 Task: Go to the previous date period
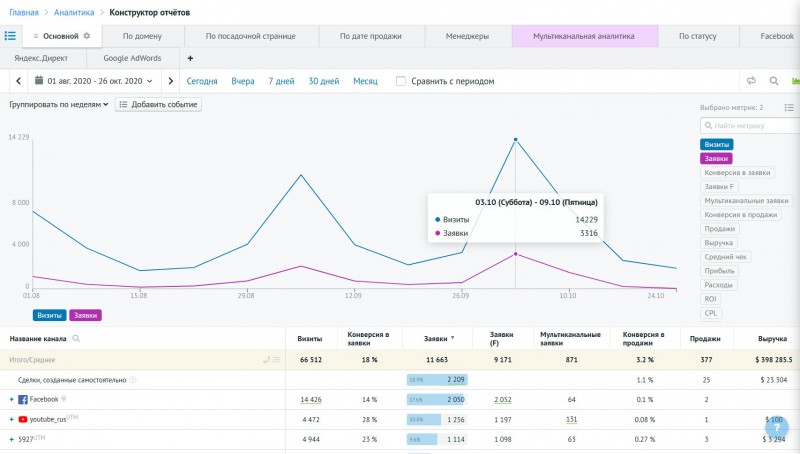(x=19, y=81)
